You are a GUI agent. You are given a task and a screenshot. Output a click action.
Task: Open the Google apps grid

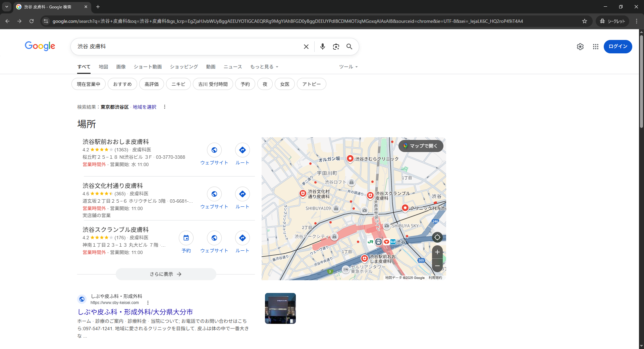(596, 47)
